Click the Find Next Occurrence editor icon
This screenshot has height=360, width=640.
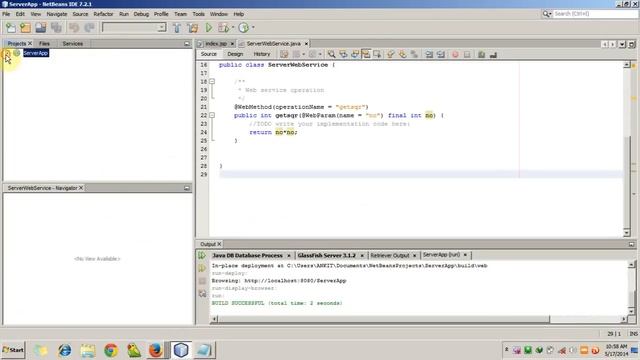355,54
